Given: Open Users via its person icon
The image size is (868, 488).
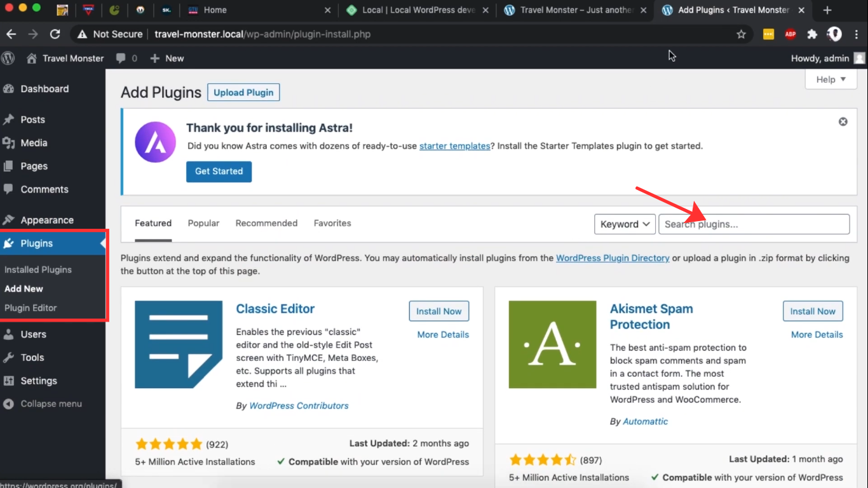Looking at the screenshot, I should click(x=9, y=334).
